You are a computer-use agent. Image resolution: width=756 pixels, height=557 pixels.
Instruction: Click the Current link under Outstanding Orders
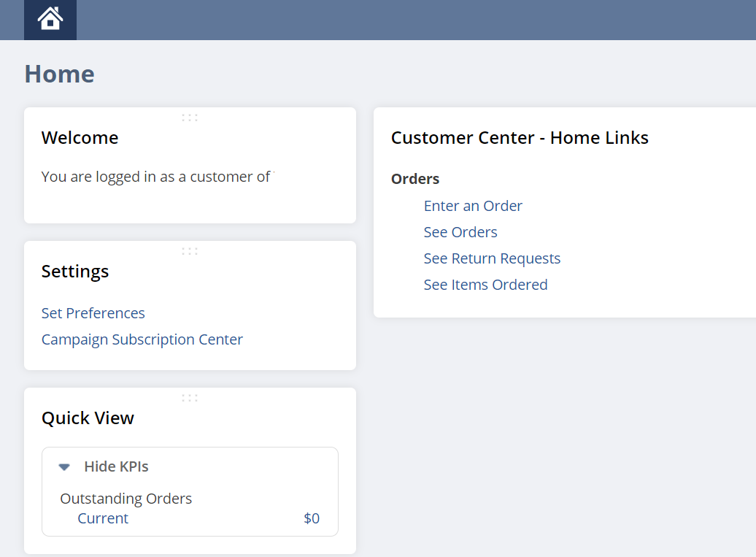pos(102,518)
